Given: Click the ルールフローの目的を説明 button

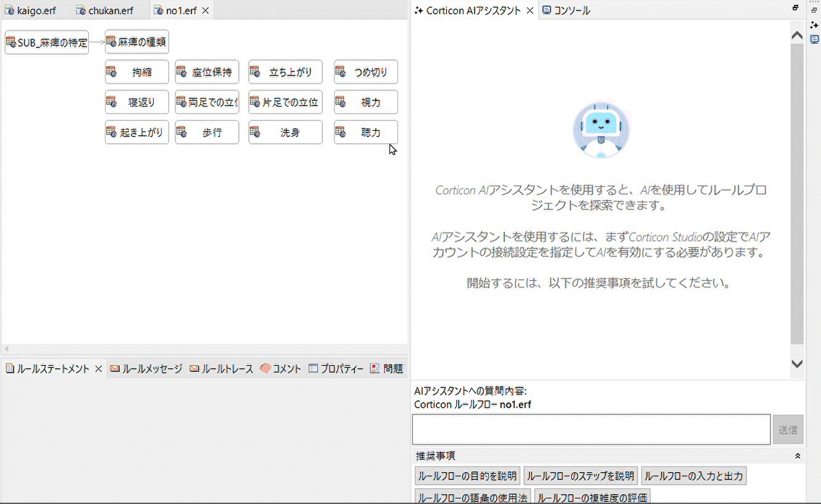Looking at the screenshot, I should 467,476.
